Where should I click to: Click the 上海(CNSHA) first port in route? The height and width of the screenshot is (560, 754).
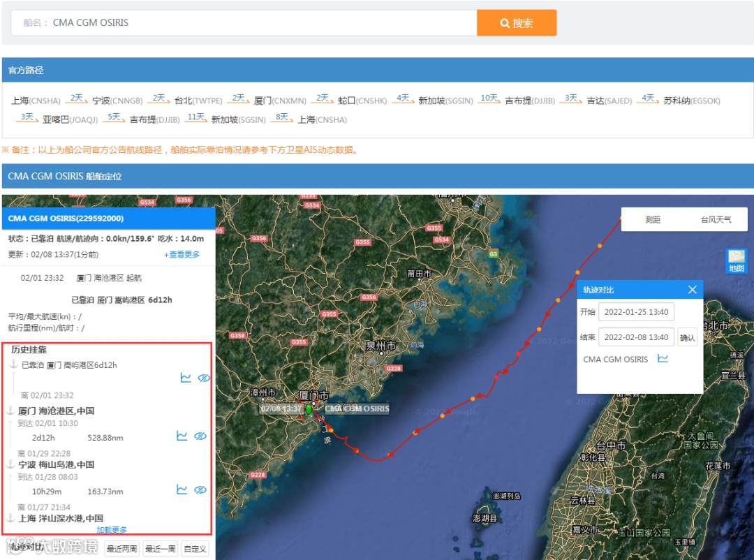click(x=36, y=101)
